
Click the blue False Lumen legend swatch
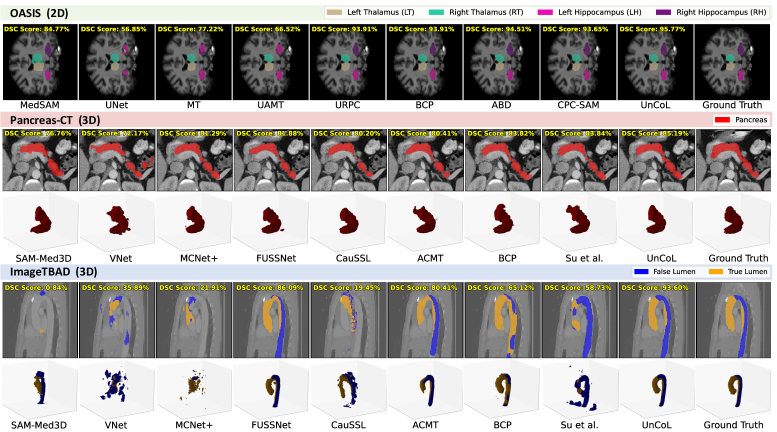point(641,271)
